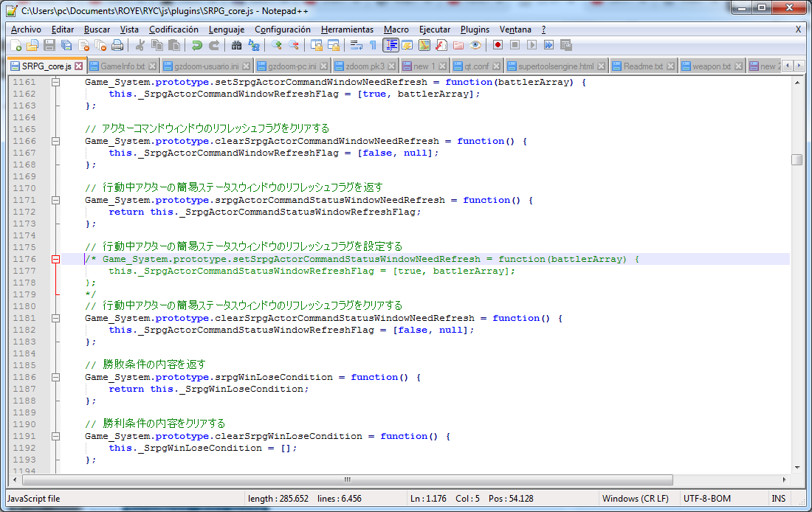Toggle document monitoring eye icon
This screenshot has width=812, height=512.
click(x=475, y=46)
